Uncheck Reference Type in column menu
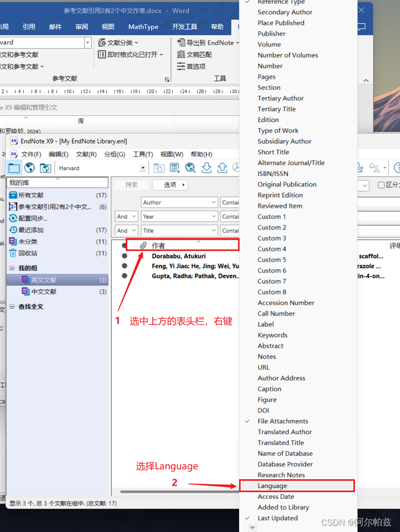 pos(281,2)
